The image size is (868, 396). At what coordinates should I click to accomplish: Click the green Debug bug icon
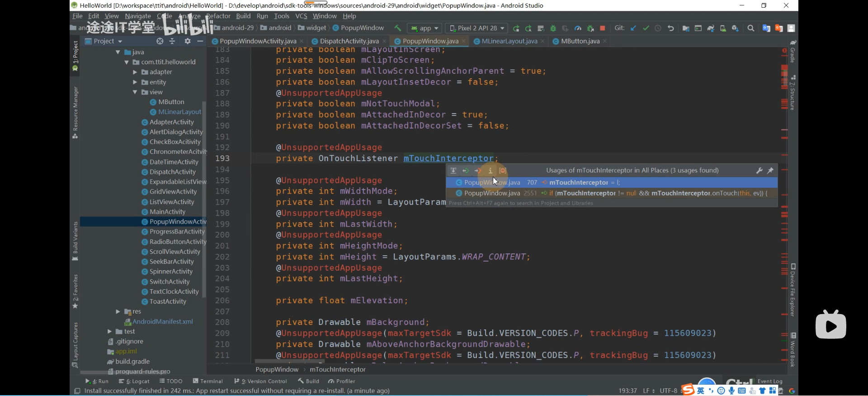[553, 29]
